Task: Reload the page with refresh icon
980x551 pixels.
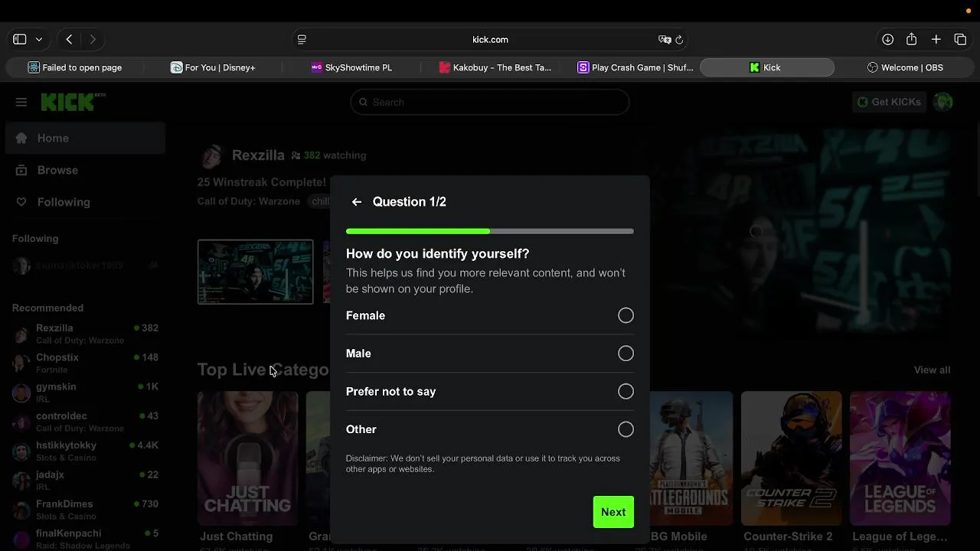Action: tap(679, 39)
